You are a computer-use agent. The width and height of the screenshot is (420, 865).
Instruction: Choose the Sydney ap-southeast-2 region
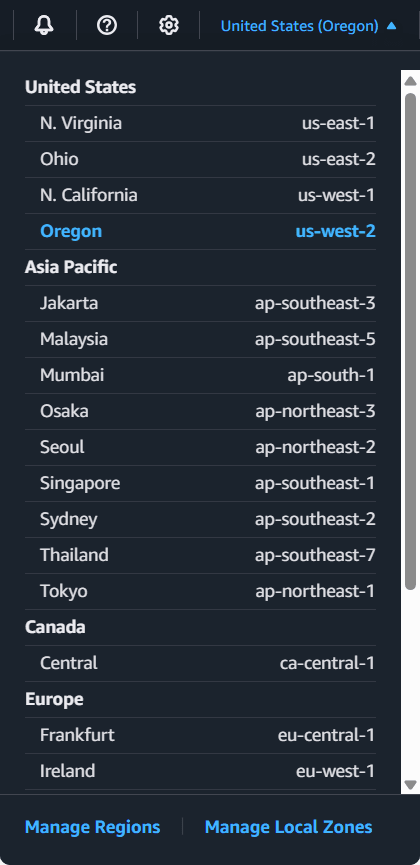200,519
